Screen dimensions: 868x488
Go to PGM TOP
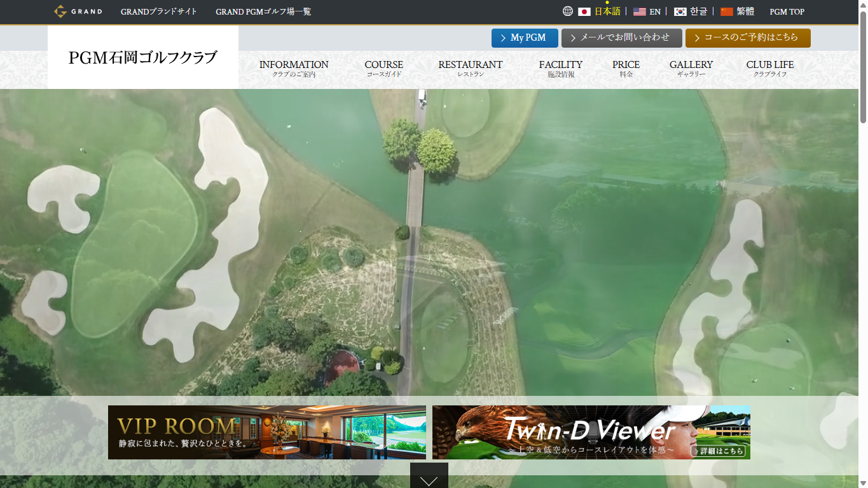(x=787, y=11)
